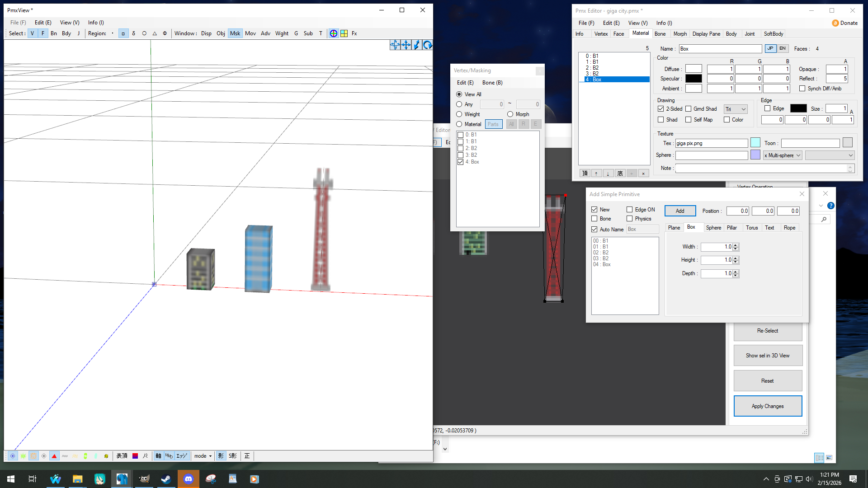
Task: Click the yellow four-pane view icon
Action: 344,33
